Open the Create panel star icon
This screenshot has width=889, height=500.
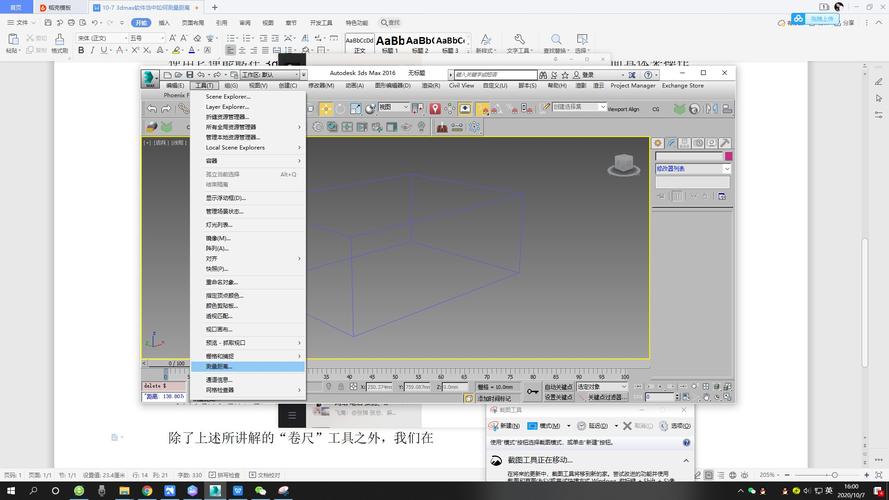658,144
